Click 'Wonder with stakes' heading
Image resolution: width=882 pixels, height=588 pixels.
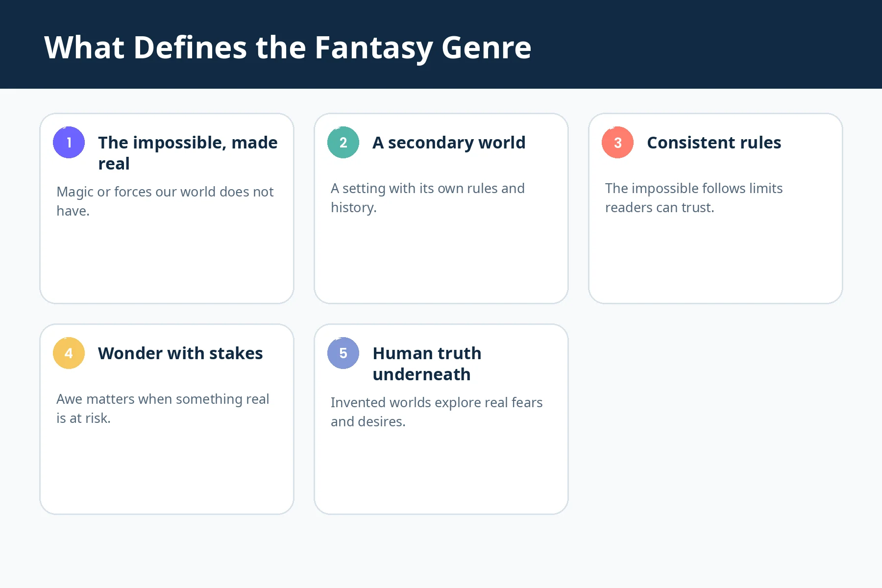point(180,353)
